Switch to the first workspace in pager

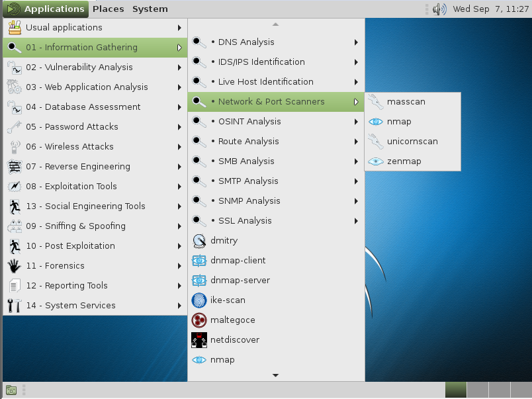tap(456, 390)
